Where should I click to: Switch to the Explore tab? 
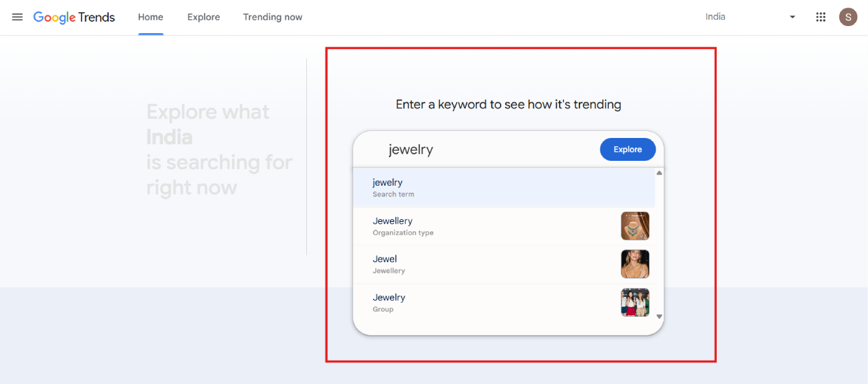tap(203, 17)
